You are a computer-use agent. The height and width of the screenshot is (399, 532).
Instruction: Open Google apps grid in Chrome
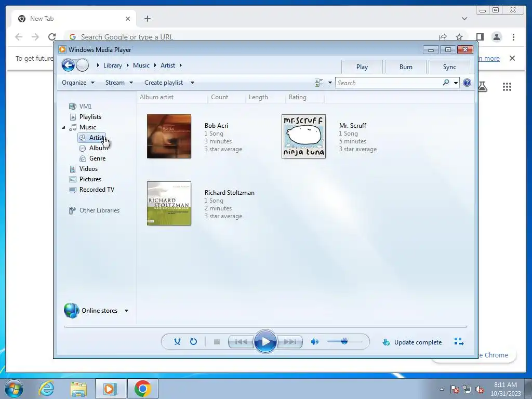pos(507,87)
